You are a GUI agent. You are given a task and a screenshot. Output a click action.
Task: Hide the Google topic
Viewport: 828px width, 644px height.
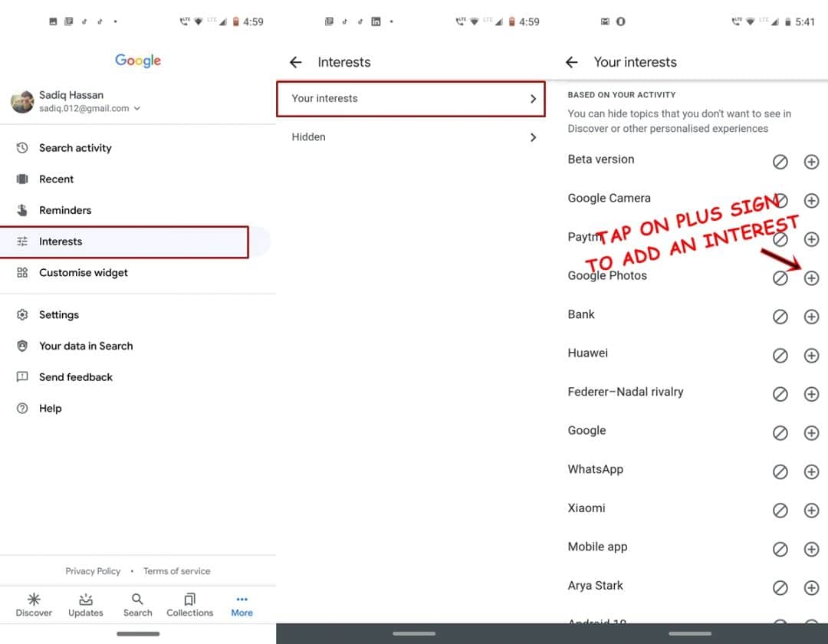tap(780, 433)
